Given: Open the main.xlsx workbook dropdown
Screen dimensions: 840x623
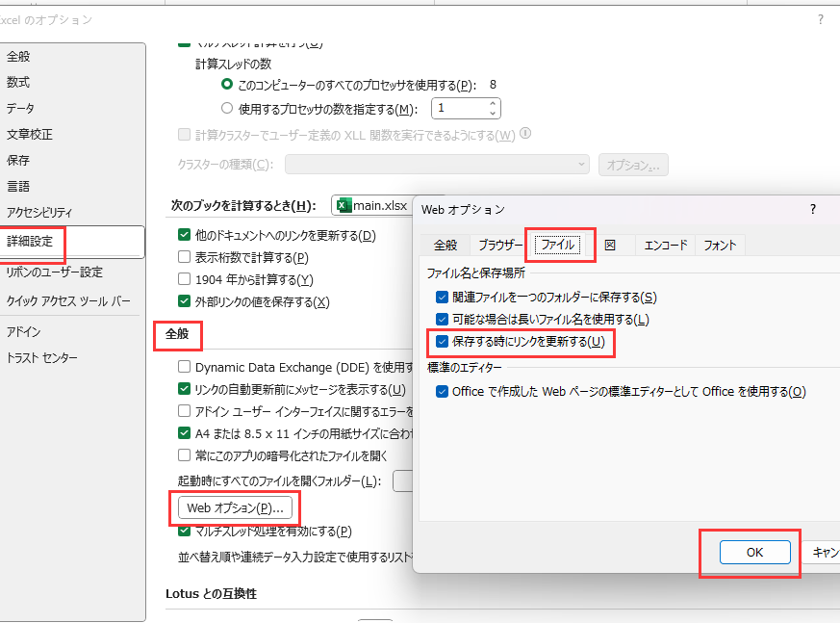Looking at the screenshot, I should (x=373, y=205).
